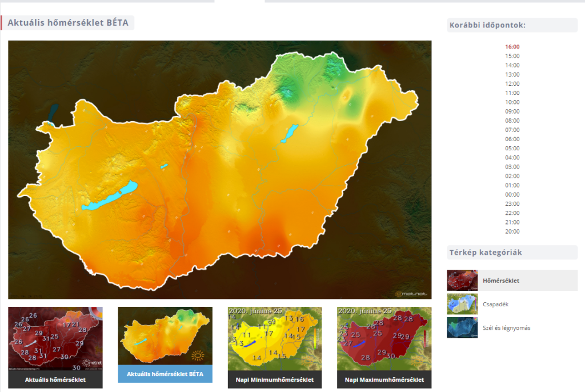
Task: Select the 16:00 time entry
Action: [x=512, y=47]
